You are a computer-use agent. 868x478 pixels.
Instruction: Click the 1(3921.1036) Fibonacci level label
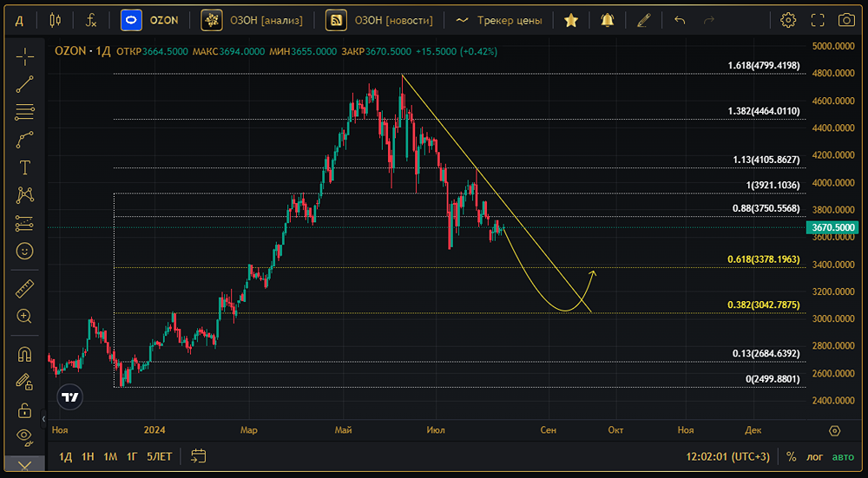773,186
